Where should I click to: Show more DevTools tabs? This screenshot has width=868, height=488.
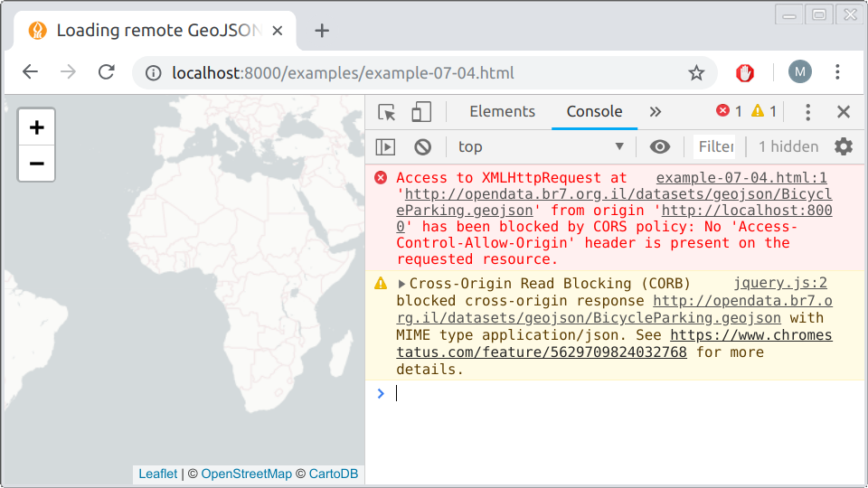[656, 112]
